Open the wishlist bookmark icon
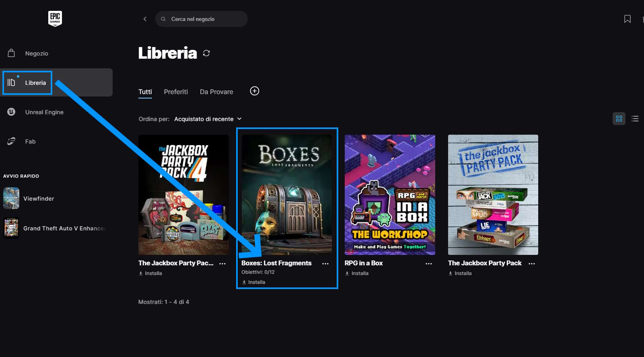644x357 pixels. (x=627, y=19)
